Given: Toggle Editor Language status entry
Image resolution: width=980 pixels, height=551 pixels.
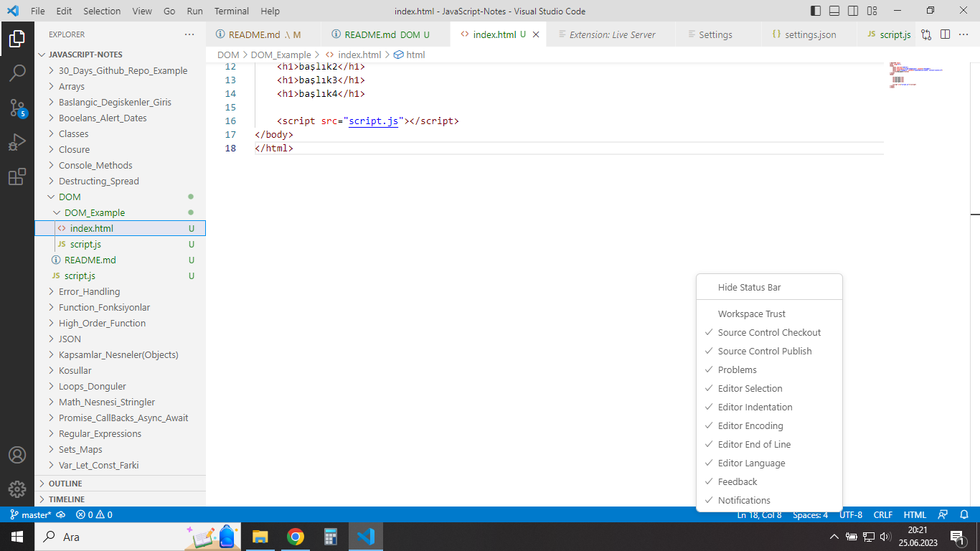Looking at the screenshot, I should (x=769, y=463).
